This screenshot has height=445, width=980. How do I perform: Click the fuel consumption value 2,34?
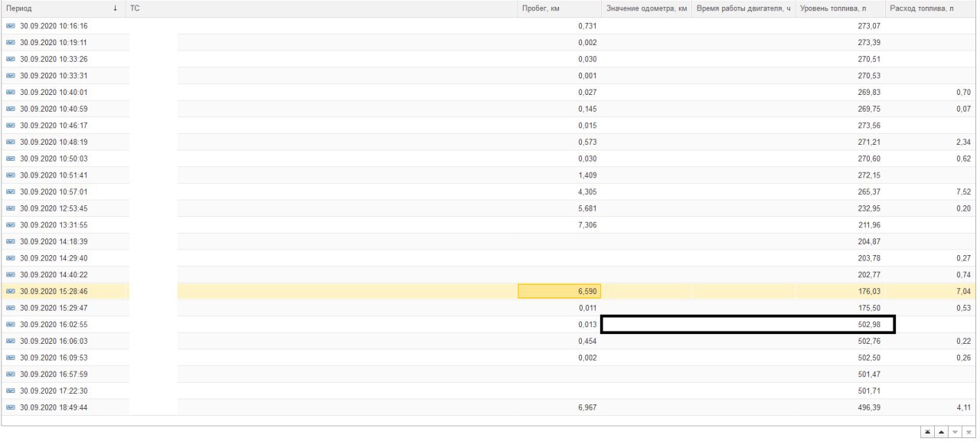(x=963, y=142)
